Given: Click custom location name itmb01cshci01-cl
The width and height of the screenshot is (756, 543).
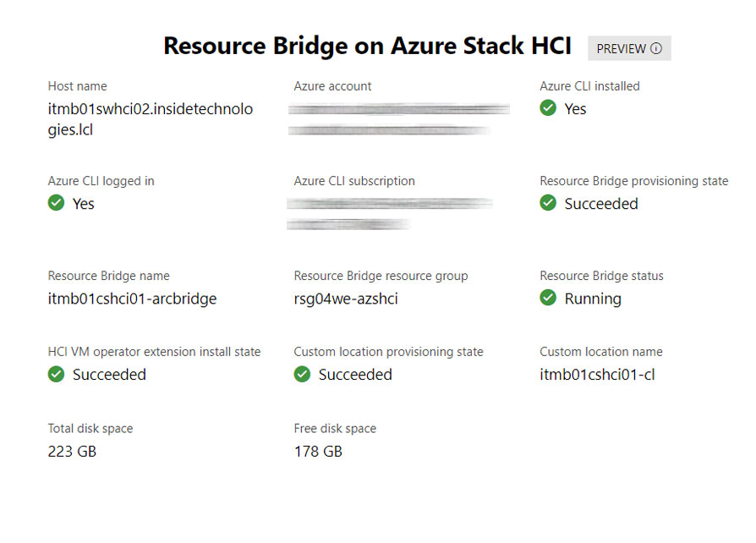Looking at the screenshot, I should [597, 375].
